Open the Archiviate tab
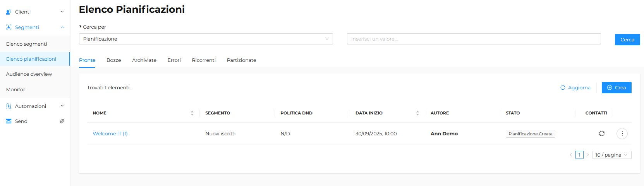Viewport: 644px width, 186px height. (144, 60)
